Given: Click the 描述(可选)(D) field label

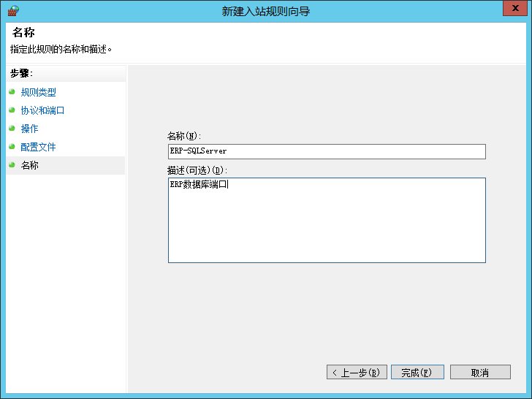Looking at the screenshot, I should [197, 170].
